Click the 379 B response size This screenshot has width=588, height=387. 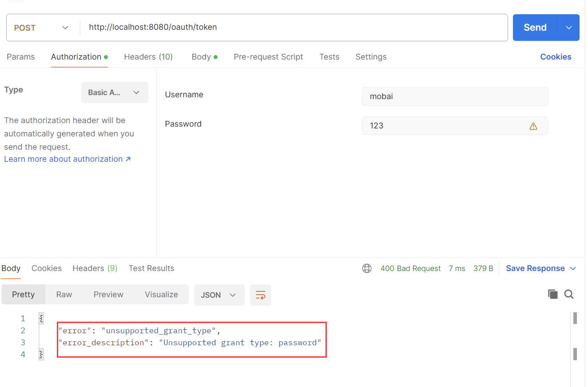coord(483,268)
